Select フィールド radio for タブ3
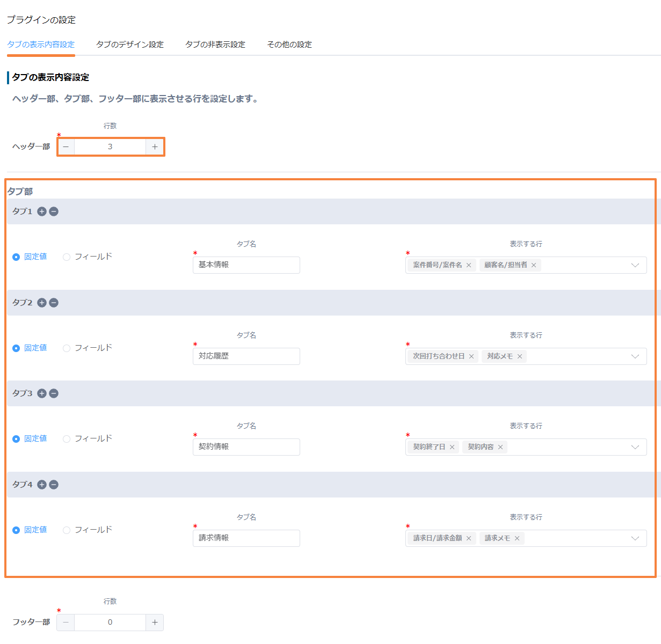Viewport: 661px width, 644px height. (67, 439)
